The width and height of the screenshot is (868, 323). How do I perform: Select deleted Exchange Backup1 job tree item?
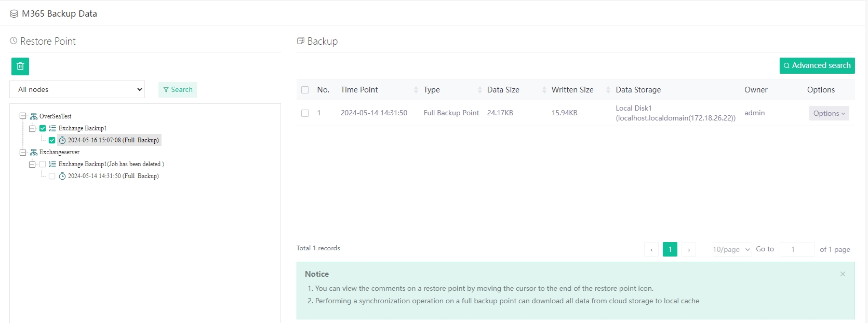(111, 164)
